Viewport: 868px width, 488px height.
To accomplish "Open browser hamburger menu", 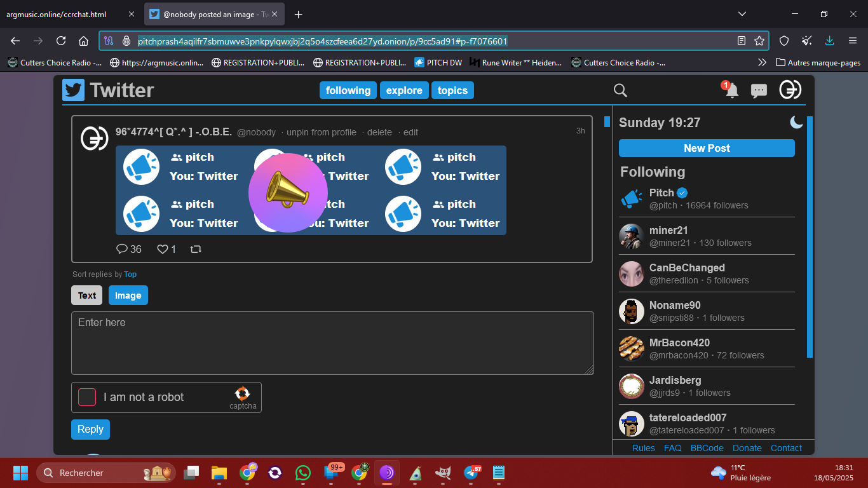I will [x=853, y=41].
